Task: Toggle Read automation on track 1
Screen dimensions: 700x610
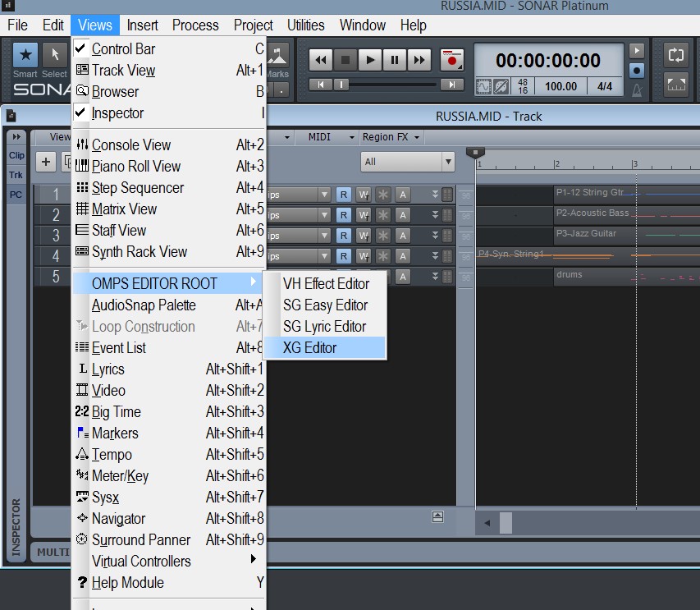Action: [x=343, y=195]
